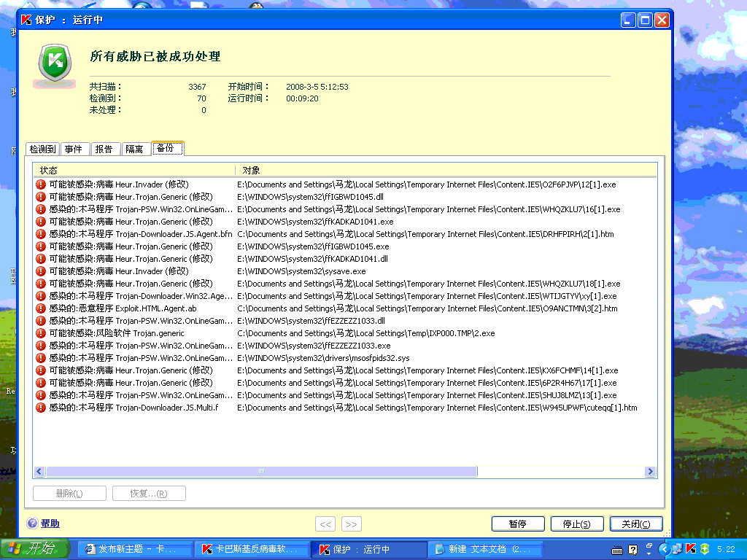Select the path ending in O9ANCTMN\3[2].htm
The image size is (747, 560).
pos(427,308)
